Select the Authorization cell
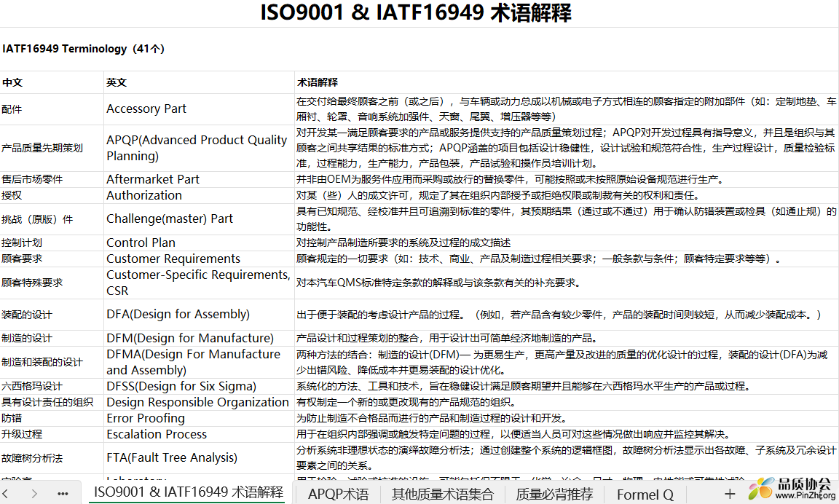The width and height of the screenshot is (839, 504). [199, 195]
